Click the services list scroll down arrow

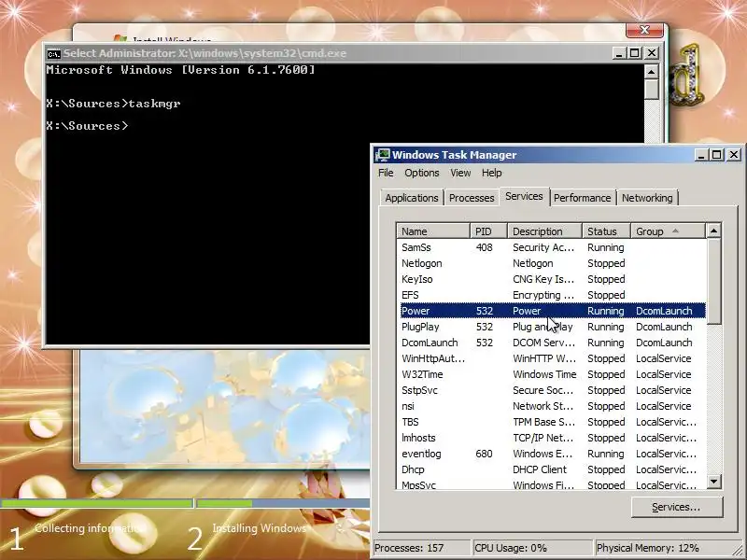[713, 481]
